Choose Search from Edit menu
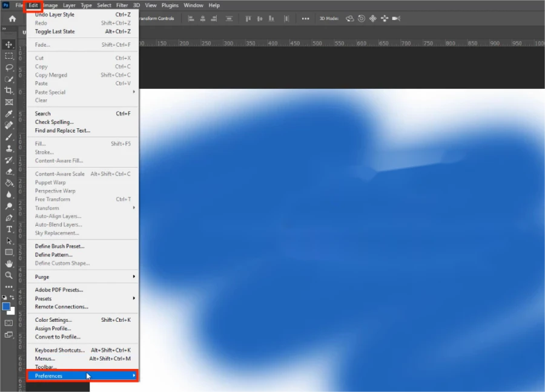Viewport: 545px width, 392px height. click(83, 114)
